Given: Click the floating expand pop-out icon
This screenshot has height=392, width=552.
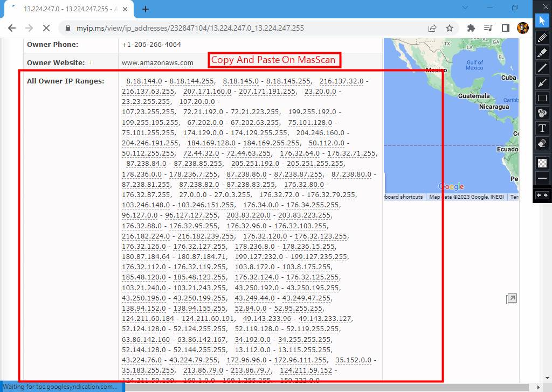Looking at the screenshot, I should tap(511, 299).
